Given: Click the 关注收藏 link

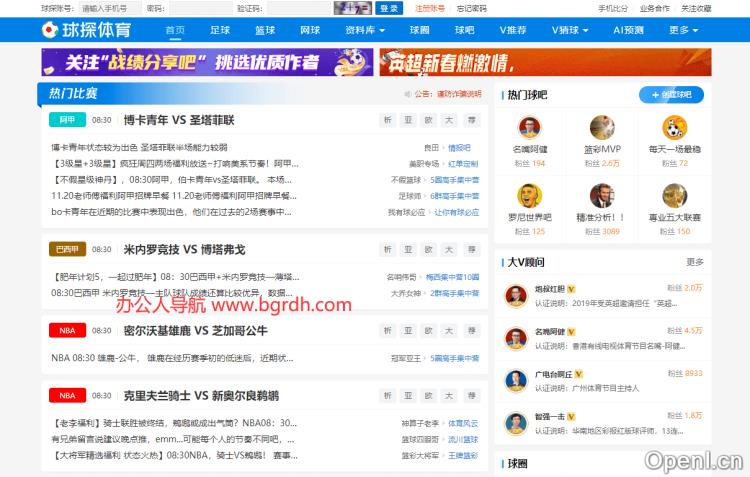Looking at the screenshot, I should pos(696,9).
